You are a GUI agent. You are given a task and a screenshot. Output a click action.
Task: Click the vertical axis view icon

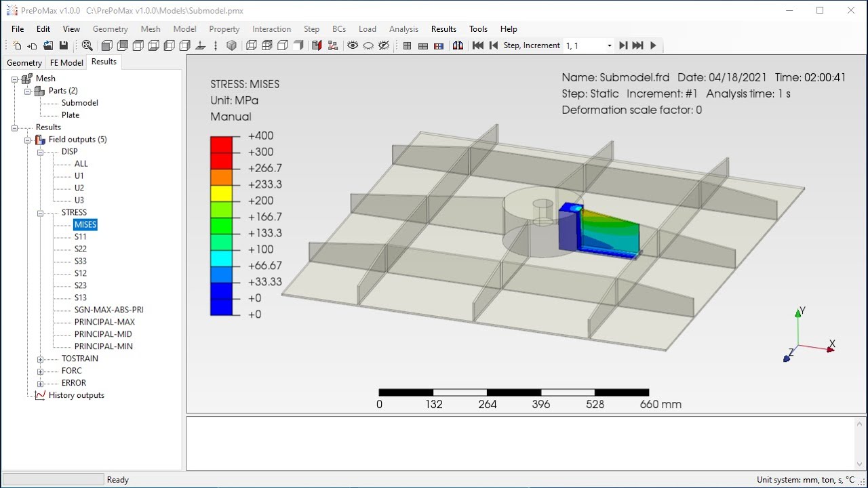click(216, 45)
